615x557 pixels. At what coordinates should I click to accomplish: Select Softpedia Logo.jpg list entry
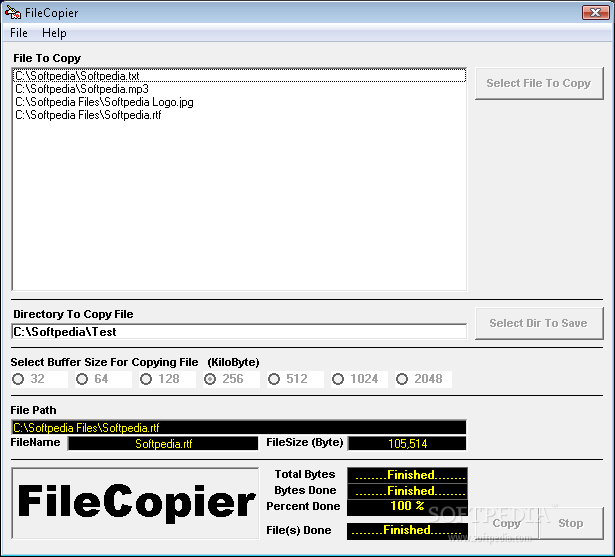[240, 102]
